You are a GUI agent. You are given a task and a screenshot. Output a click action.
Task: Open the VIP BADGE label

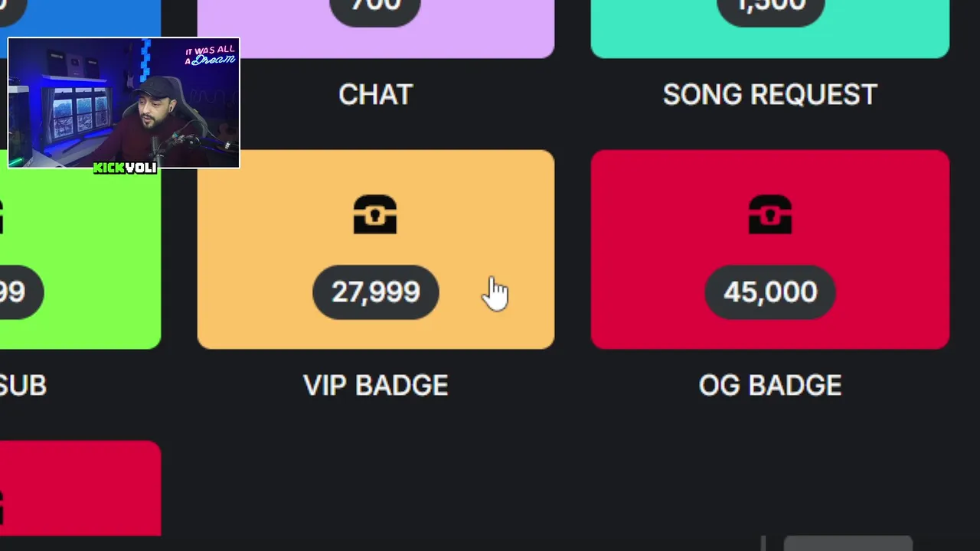pyautogui.click(x=375, y=385)
